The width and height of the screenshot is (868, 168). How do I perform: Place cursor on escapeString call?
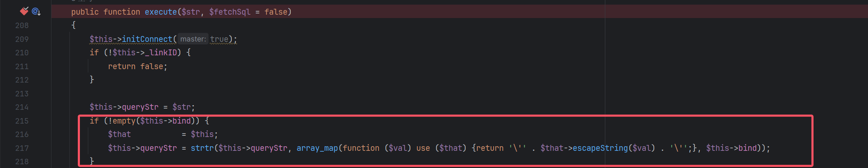click(x=600, y=148)
